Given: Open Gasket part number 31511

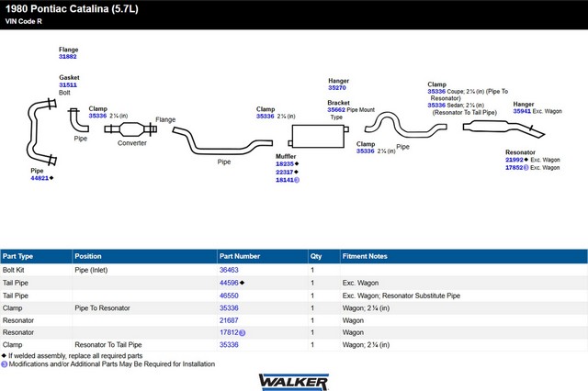Looking at the screenshot, I should coord(67,85).
